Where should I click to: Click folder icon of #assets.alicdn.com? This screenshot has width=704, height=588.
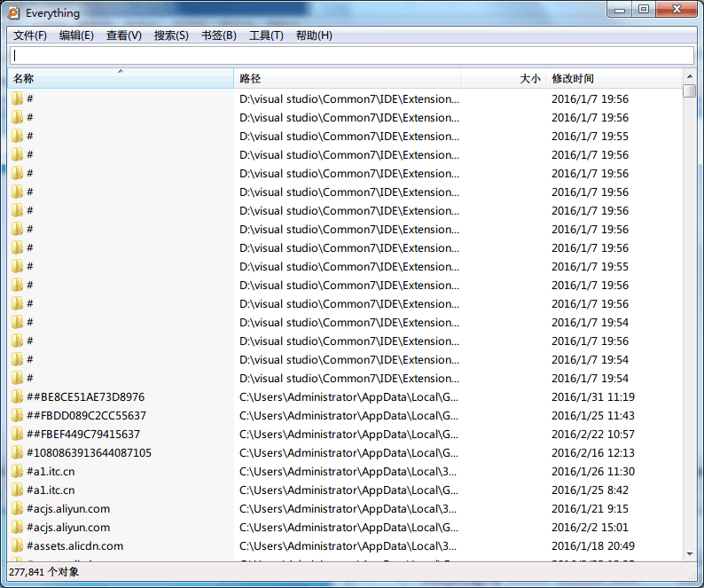pyautogui.click(x=17, y=546)
